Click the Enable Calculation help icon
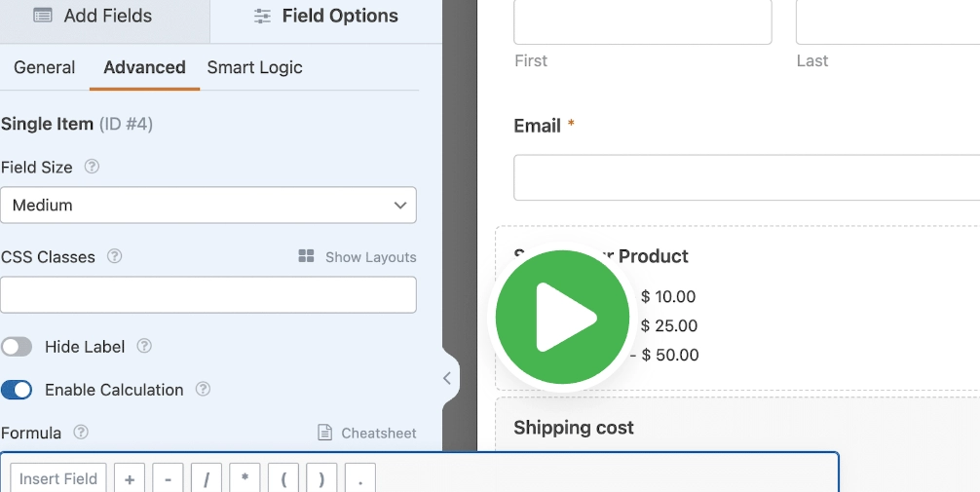 203,389
